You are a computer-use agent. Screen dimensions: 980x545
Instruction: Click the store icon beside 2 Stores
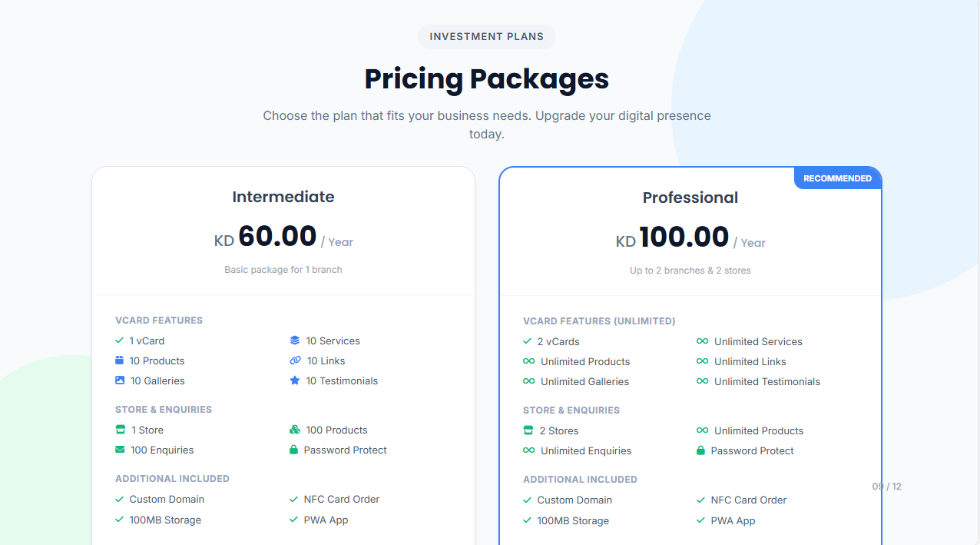click(x=528, y=430)
